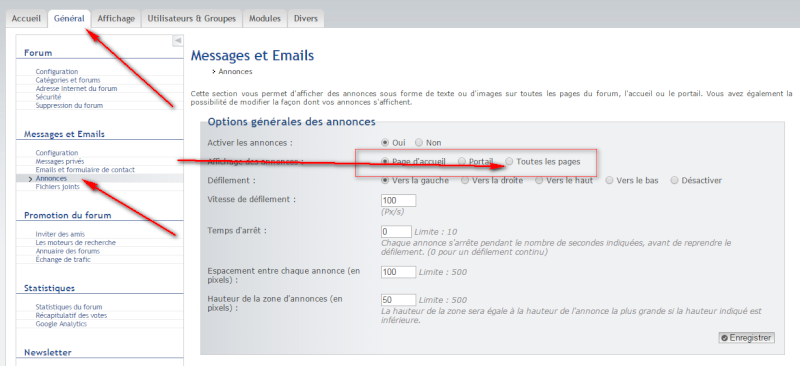Select Désactiver scrolling option
The height and width of the screenshot is (366, 800).
pyautogui.click(x=674, y=180)
